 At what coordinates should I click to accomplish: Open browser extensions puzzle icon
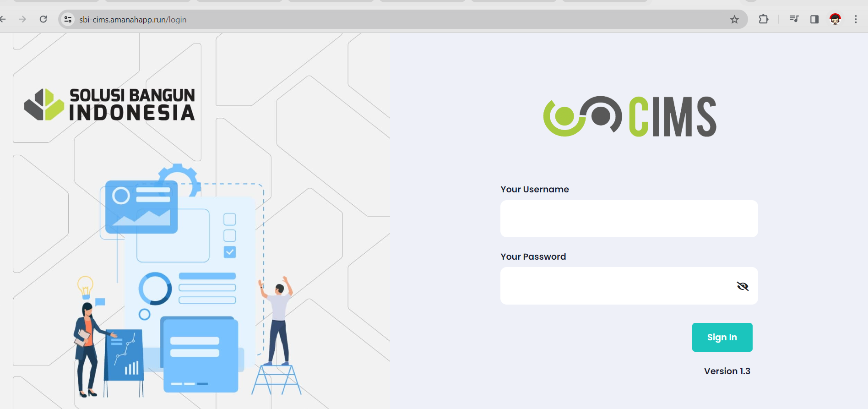(x=764, y=19)
